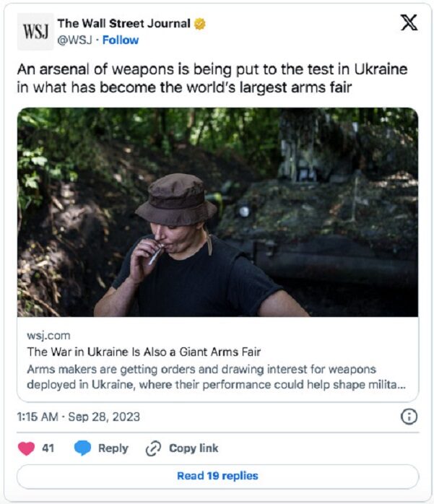This screenshot has width=434, height=504.
Task: Follow the WSJ account
Action: [120, 40]
